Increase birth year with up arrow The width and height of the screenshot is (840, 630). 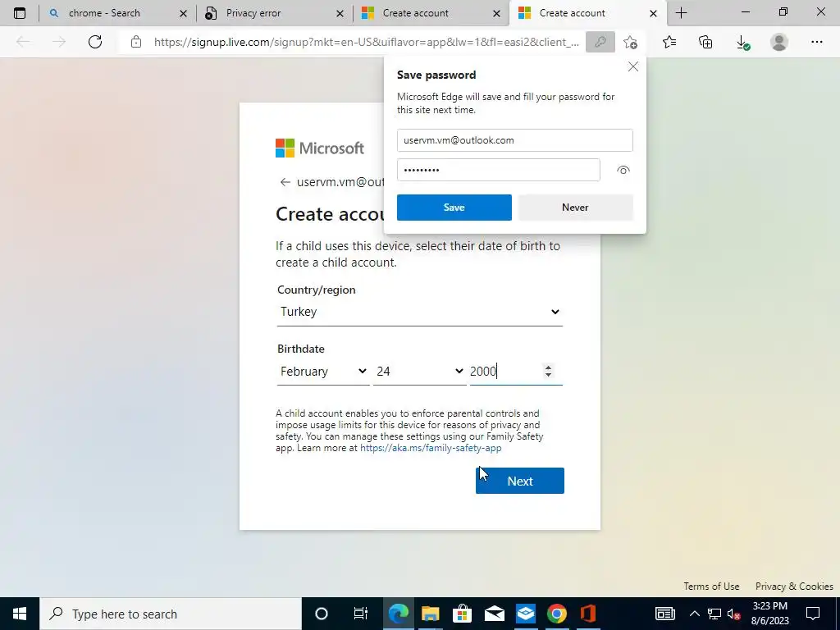[547, 367]
